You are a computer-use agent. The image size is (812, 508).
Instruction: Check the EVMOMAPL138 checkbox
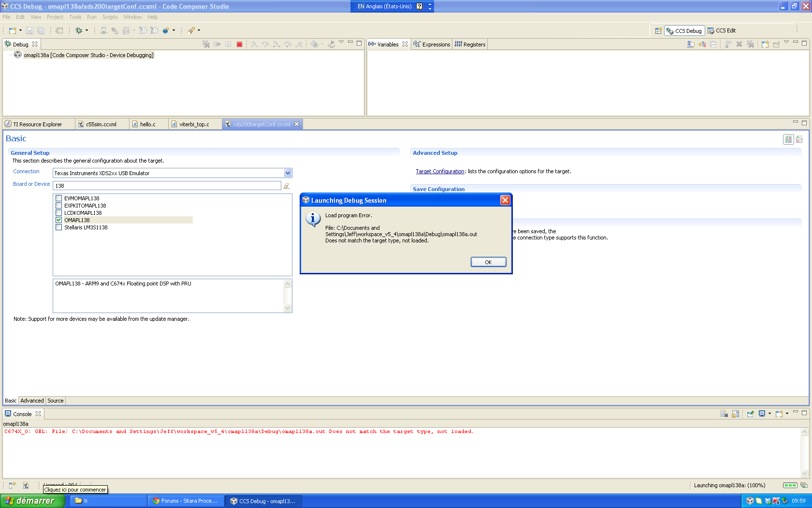click(58, 198)
